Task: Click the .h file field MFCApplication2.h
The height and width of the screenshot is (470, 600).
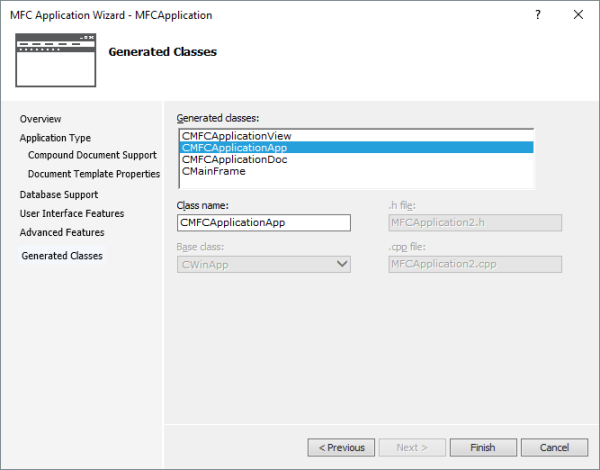Action: pos(475,223)
